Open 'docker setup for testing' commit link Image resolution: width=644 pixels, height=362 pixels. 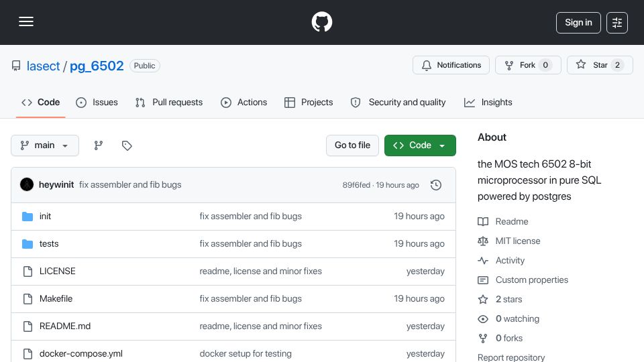(x=246, y=354)
